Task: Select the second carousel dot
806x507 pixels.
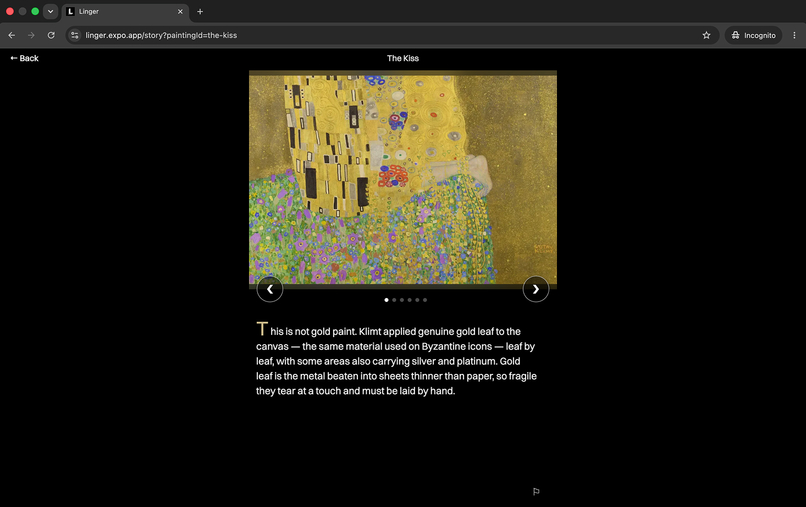Action: tap(394, 300)
